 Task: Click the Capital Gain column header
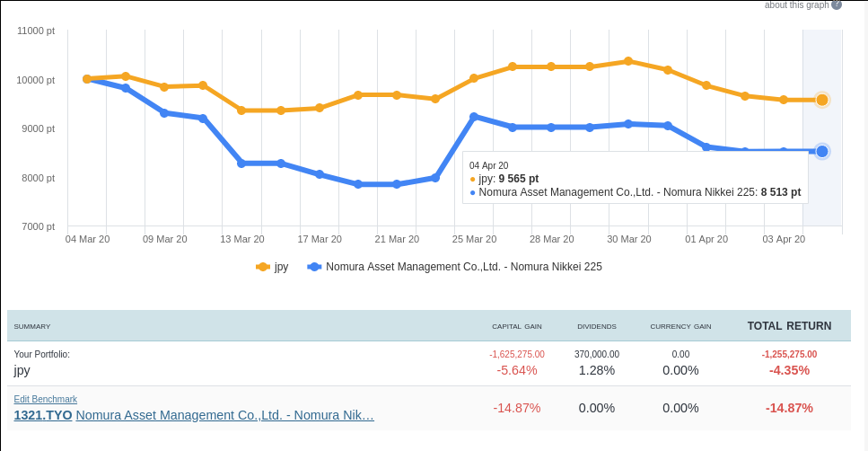tap(517, 326)
